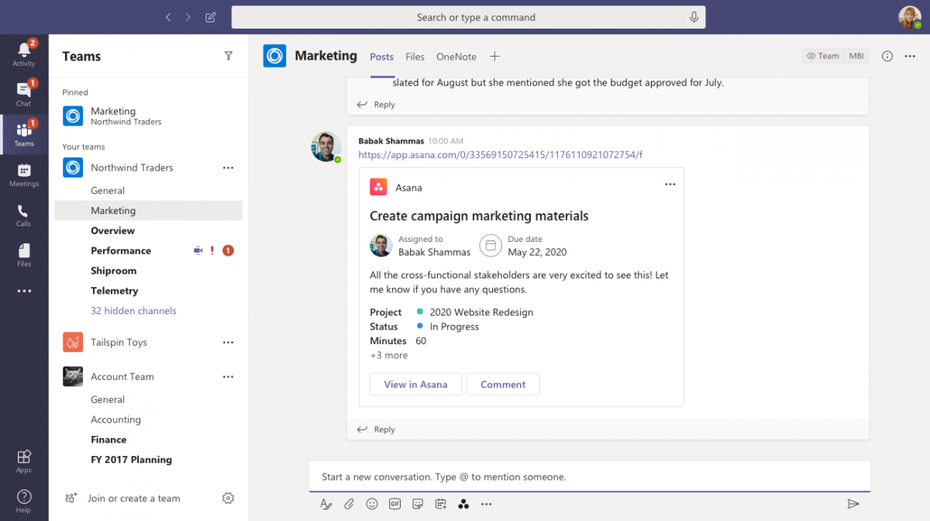Viewport: 930px width, 521px height.
Task: Go forward with the right arrow
Action: [x=188, y=17]
